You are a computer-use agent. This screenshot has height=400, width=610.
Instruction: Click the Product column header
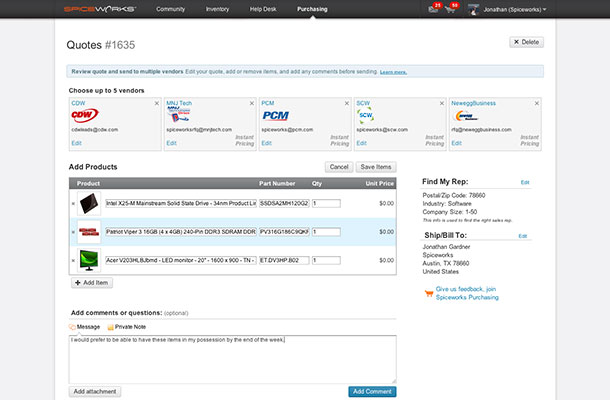tap(88, 183)
